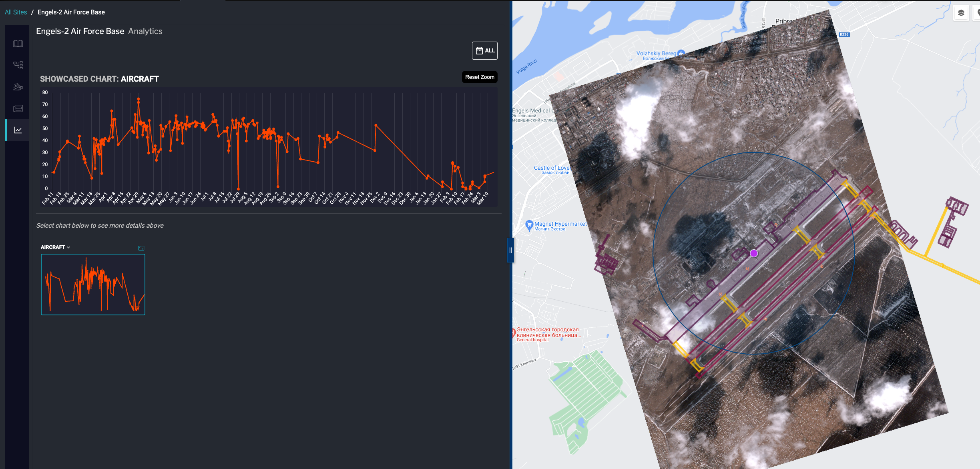Screen dimensions: 980x469
Task: Select the Aircraft chart thumbnail
Action: 93,285
